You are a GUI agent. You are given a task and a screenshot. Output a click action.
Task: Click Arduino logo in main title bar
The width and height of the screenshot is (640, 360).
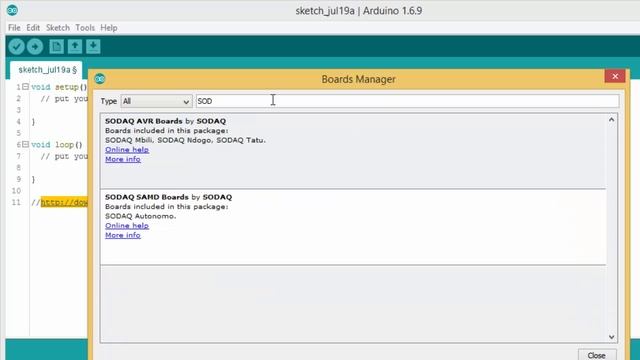12,10
